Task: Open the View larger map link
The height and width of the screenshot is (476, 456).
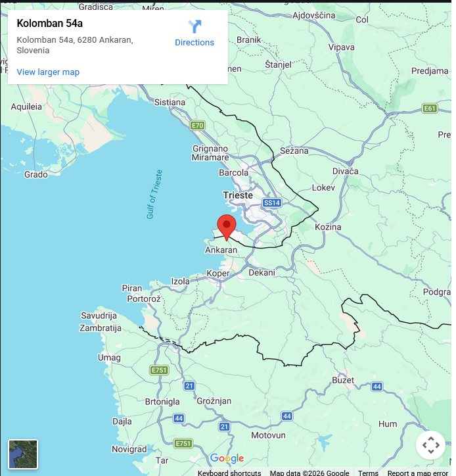Action: click(x=48, y=72)
